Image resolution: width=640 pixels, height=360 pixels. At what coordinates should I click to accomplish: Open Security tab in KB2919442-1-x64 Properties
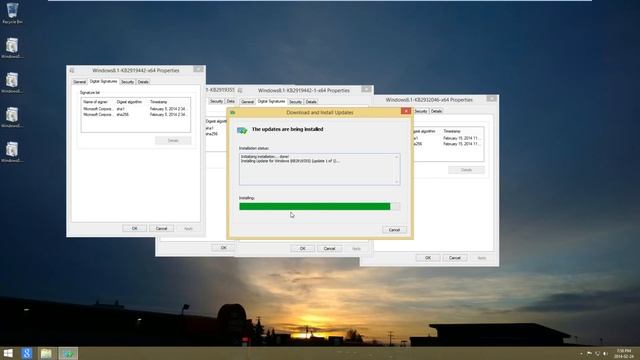(296, 102)
